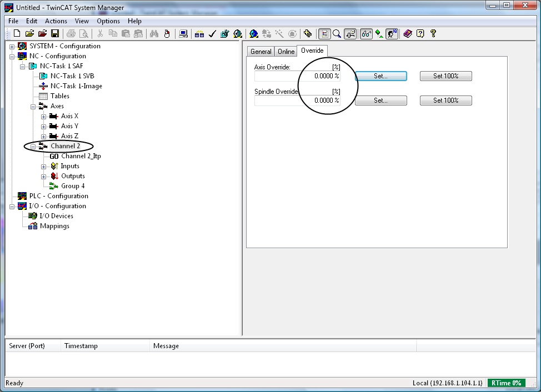Click the Check Configuration checkmark icon
541x392 pixels.
[x=212, y=33]
